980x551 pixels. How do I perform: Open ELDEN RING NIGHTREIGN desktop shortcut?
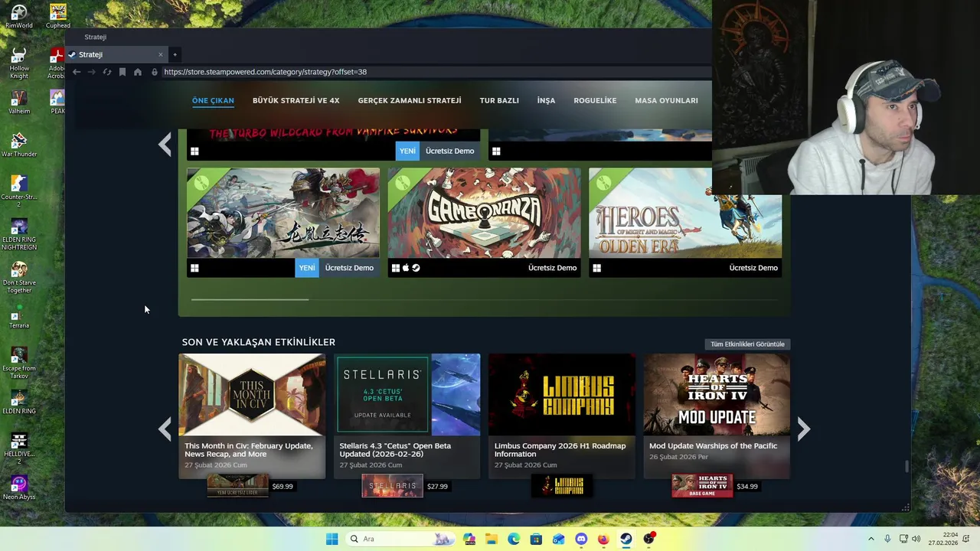(x=19, y=234)
